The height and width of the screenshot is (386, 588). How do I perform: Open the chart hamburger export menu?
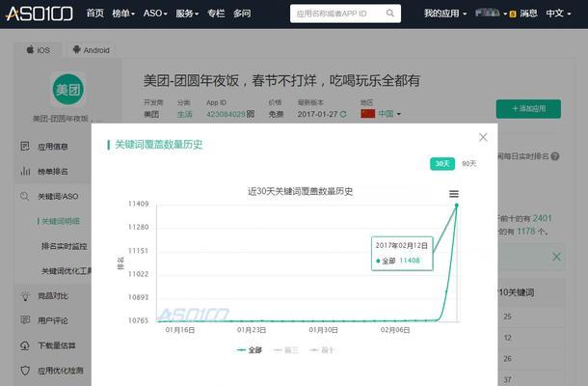coord(454,194)
